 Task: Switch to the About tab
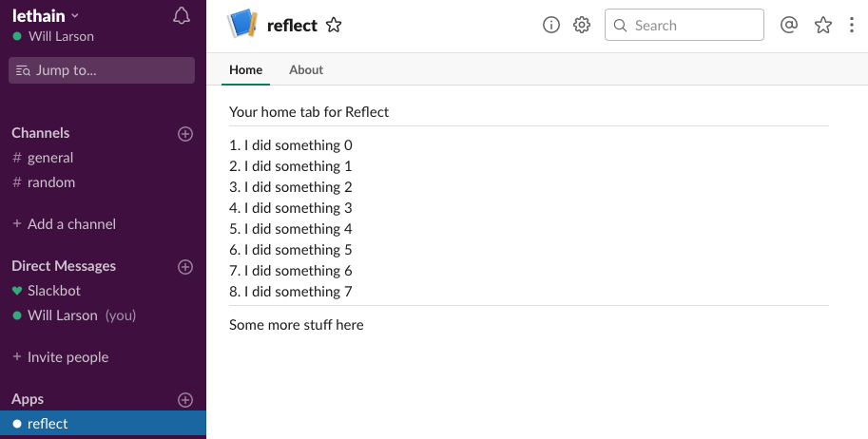[x=306, y=69]
